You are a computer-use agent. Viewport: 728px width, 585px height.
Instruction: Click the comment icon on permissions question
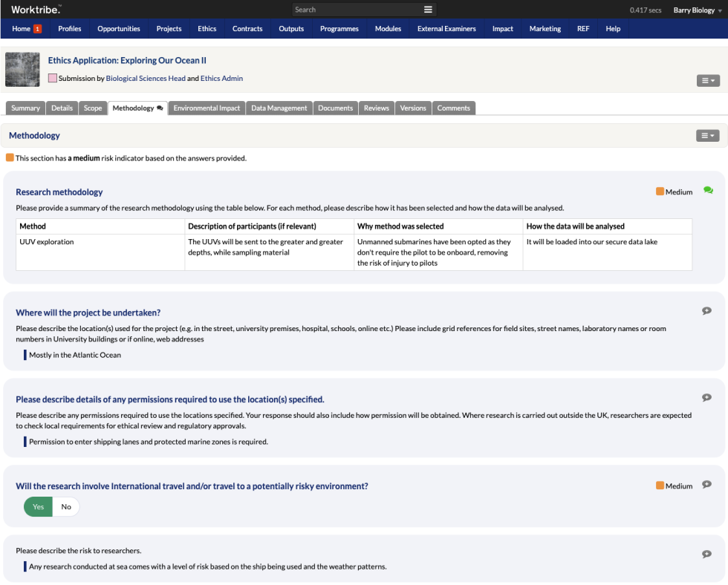click(706, 397)
